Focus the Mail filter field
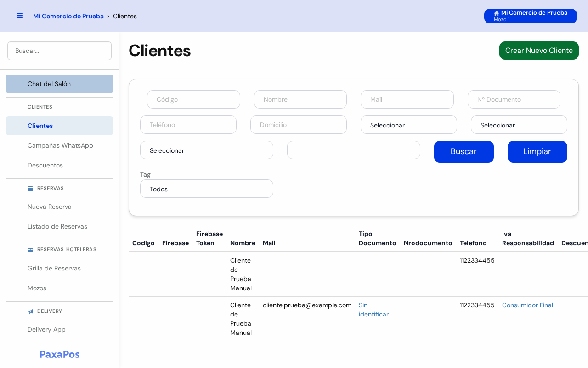This screenshot has height=368, width=588. click(407, 99)
